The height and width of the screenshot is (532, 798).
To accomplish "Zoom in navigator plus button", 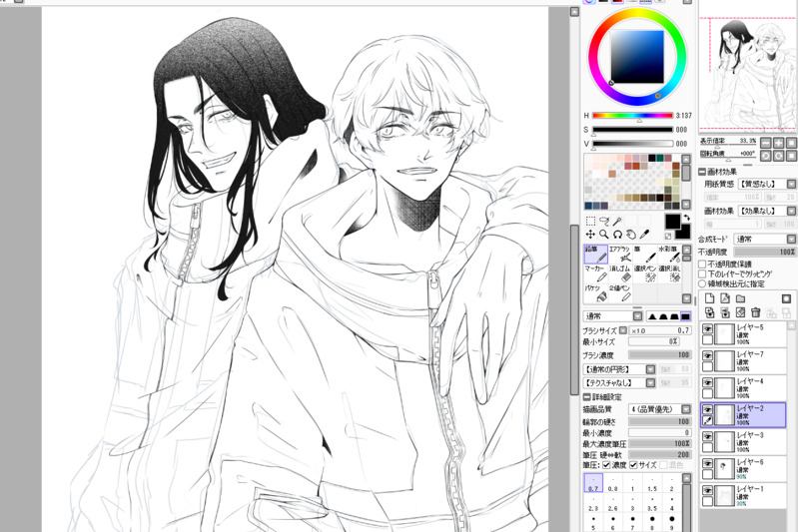I will [x=778, y=143].
